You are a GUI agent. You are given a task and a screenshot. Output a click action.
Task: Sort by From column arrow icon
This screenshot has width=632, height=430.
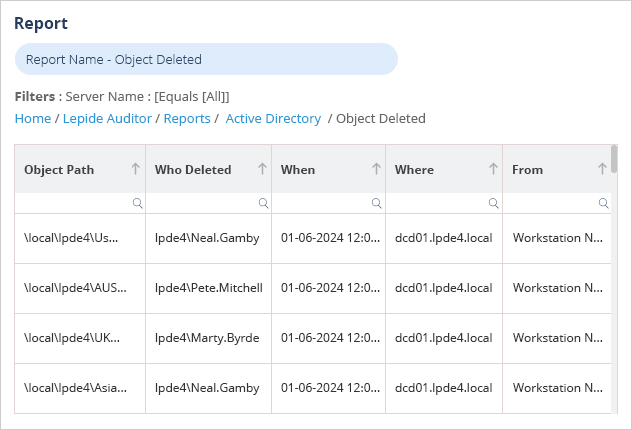602,169
